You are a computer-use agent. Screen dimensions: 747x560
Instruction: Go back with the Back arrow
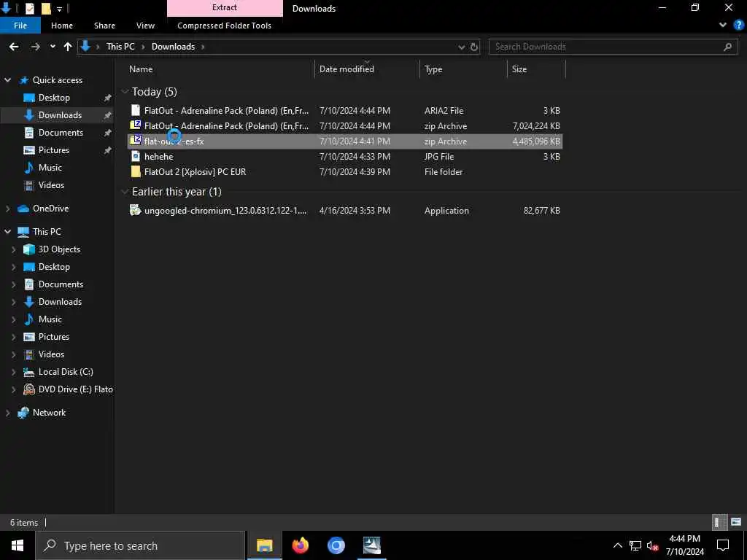pos(14,47)
